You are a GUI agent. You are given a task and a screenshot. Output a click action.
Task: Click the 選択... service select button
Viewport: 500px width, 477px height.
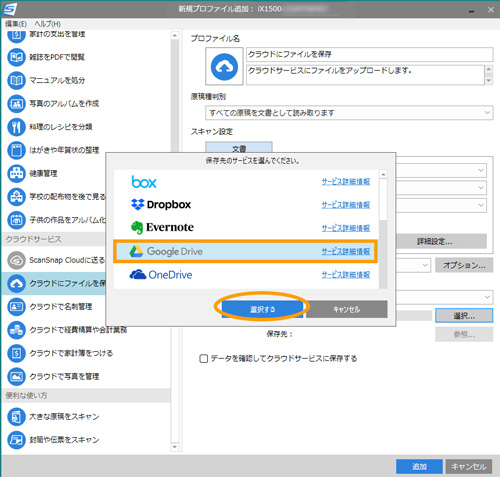[x=464, y=315]
